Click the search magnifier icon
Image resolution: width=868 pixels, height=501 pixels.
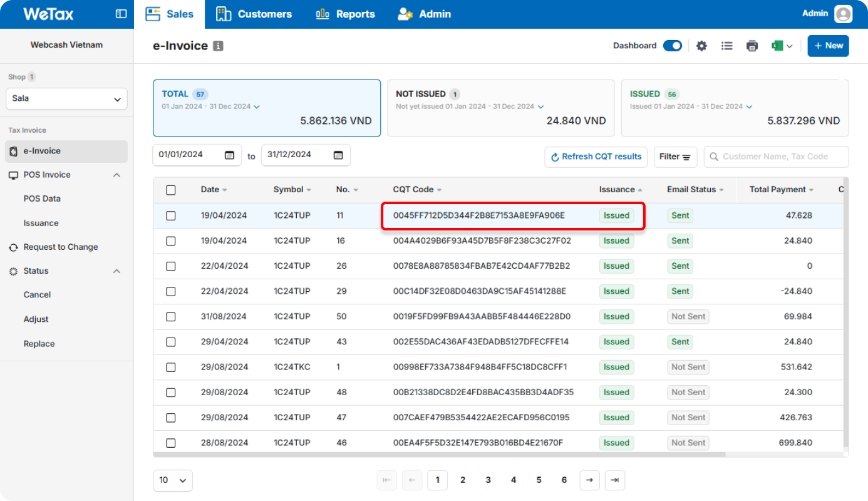(x=714, y=157)
